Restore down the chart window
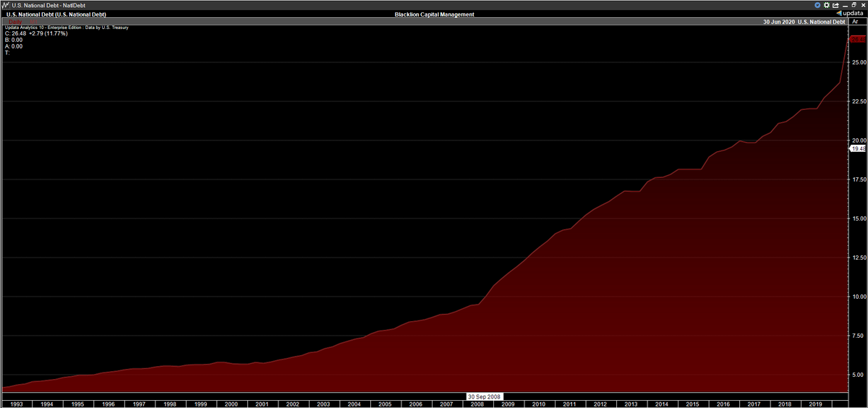868x408 pixels. pos(854,5)
